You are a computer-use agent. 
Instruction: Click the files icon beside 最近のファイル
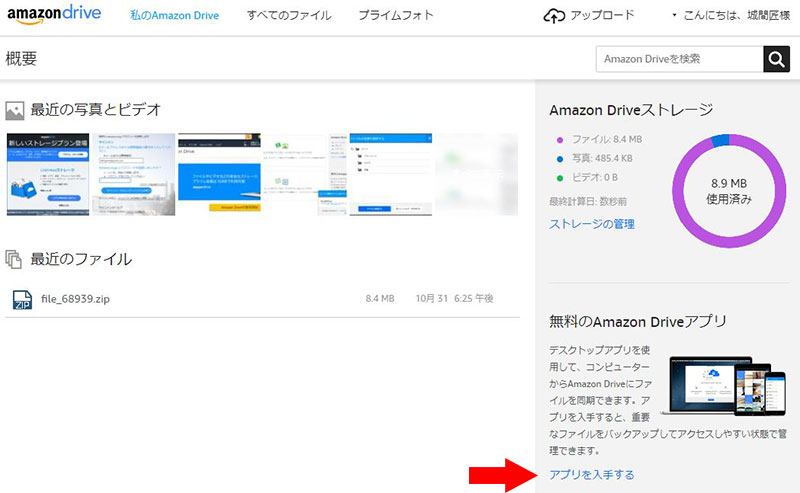click(x=14, y=259)
